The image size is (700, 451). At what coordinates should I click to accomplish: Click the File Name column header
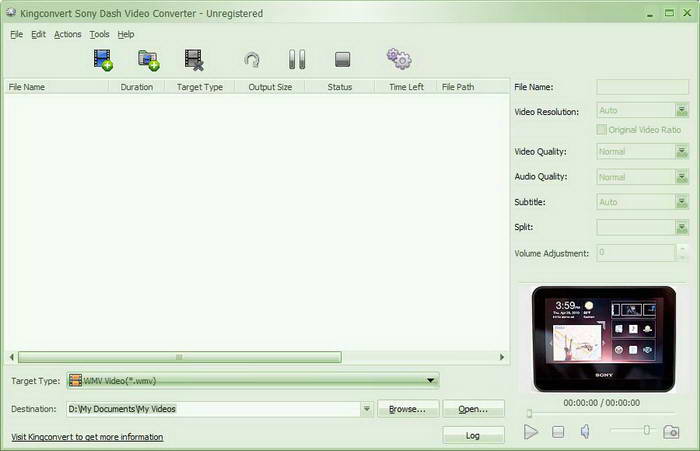click(x=56, y=87)
